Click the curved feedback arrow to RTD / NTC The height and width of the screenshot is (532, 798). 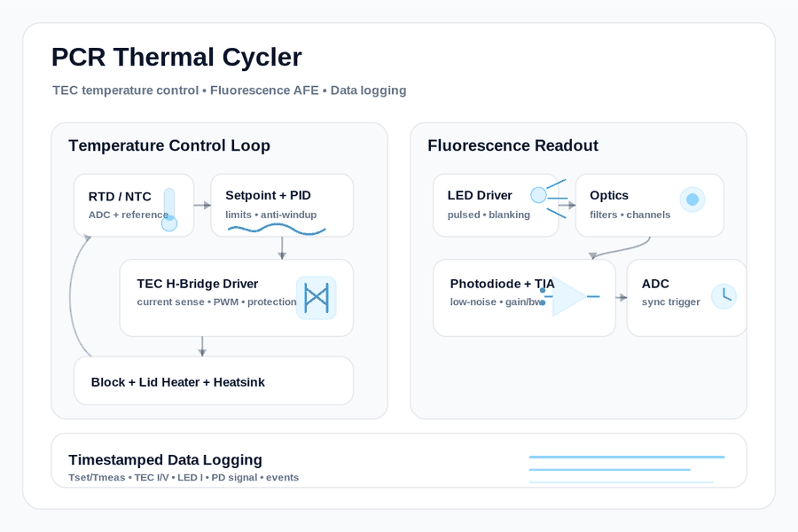click(80, 295)
